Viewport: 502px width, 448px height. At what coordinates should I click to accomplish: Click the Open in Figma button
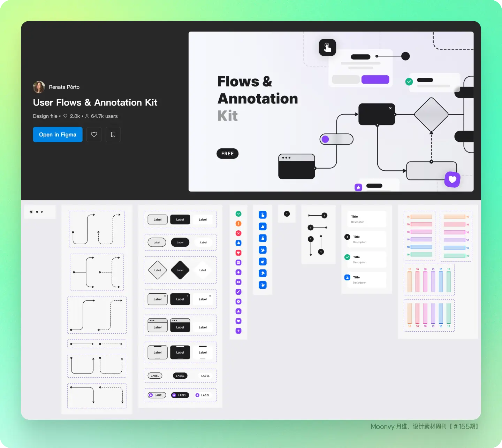[58, 134]
